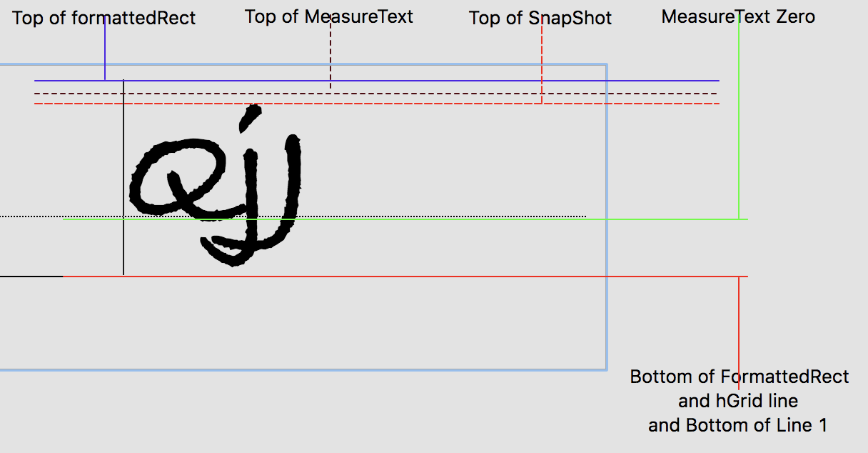Click the "Bottom of FormattedRect" caption line
Viewport: 868px width, 453px height.
(x=739, y=377)
